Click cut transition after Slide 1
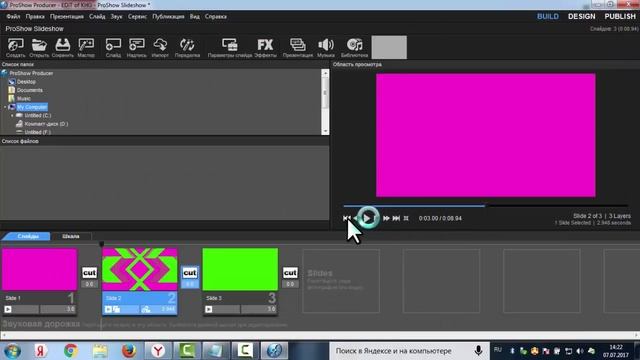This screenshot has width=640, height=360. point(89,272)
